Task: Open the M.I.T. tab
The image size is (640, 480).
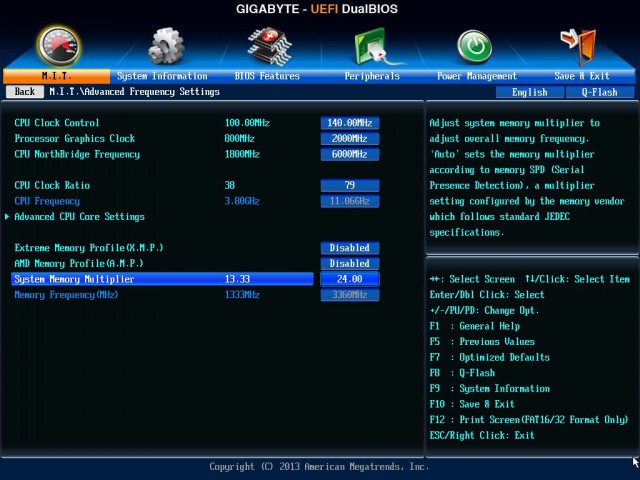Action: pos(56,76)
